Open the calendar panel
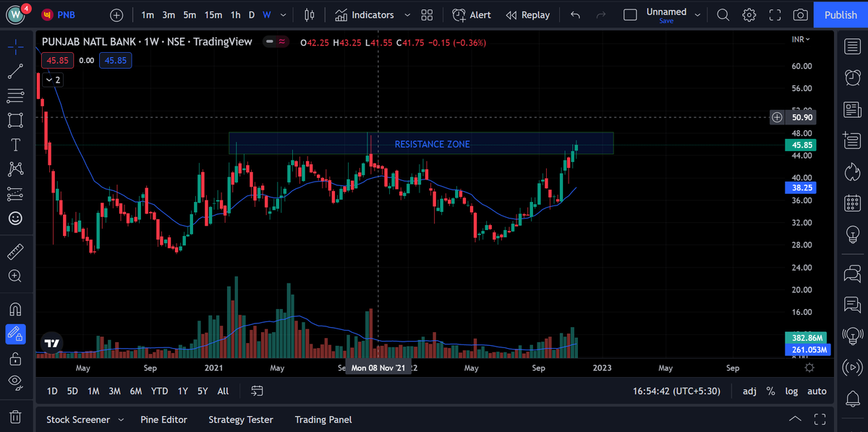868x432 pixels. (x=852, y=203)
